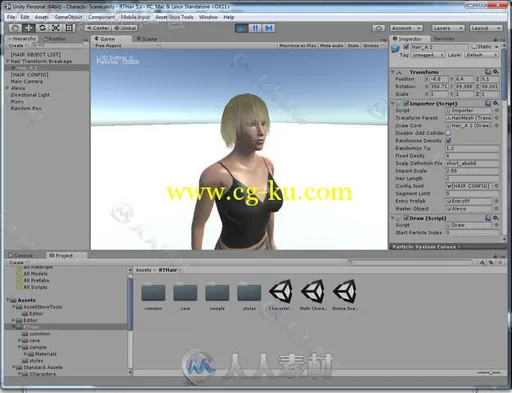Open the File menu
The image size is (512, 393).
tap(11, 17)
